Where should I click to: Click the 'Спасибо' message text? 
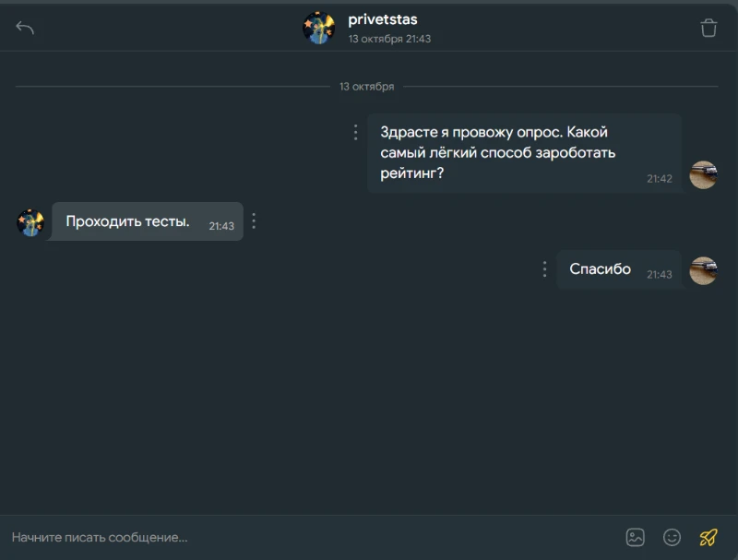[601, 268]
